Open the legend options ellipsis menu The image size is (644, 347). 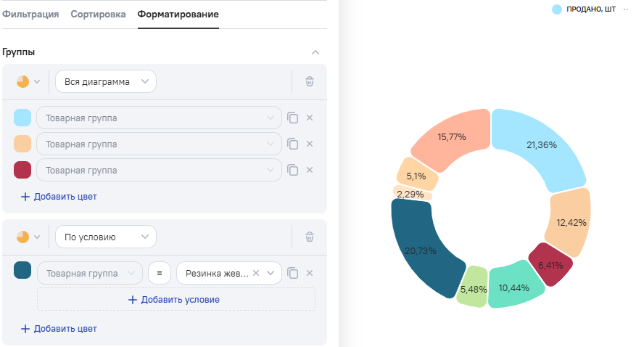626,9
